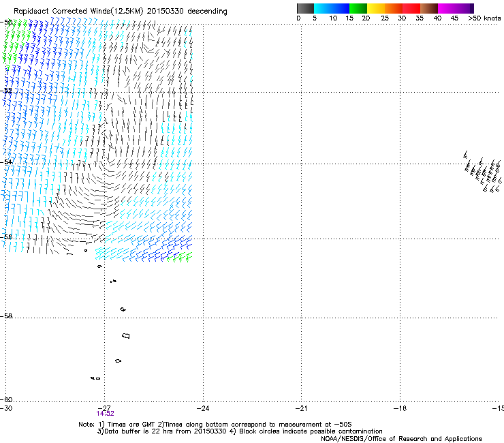
Task: Click the isolated black wind barb cluster near -15 longitude
Action: point(483,172)
